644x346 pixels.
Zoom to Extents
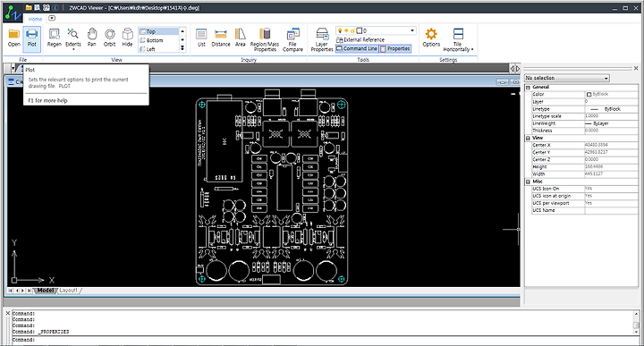tap(73, 39)
